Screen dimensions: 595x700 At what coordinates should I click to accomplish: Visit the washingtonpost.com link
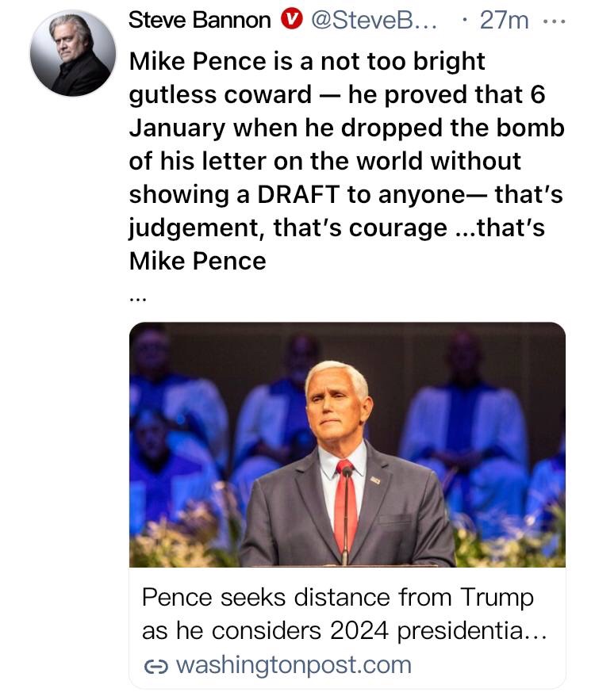(x=293, y=664)
